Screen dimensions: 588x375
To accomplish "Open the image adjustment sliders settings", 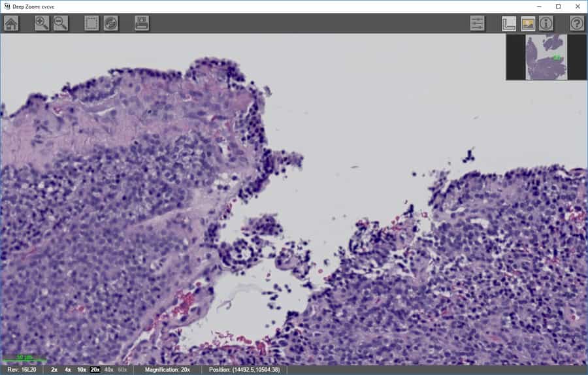I will tap(478, 24).
